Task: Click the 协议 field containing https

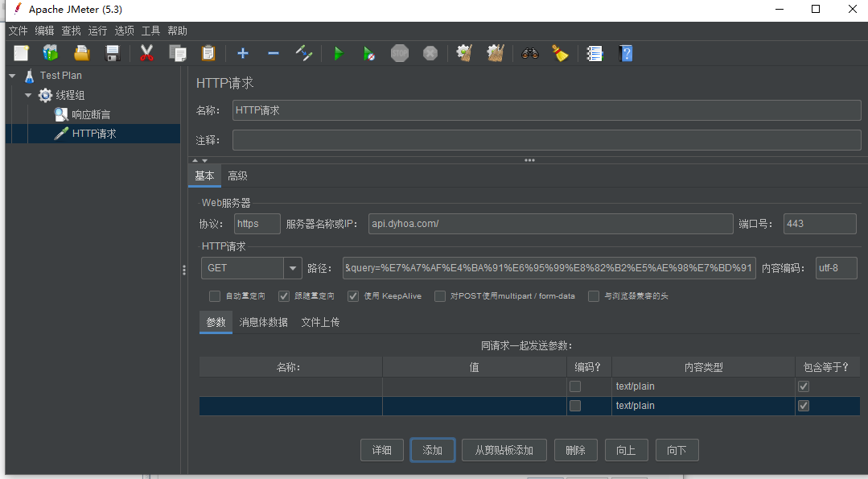Action: pyautogui.click(x=257, y=224)
